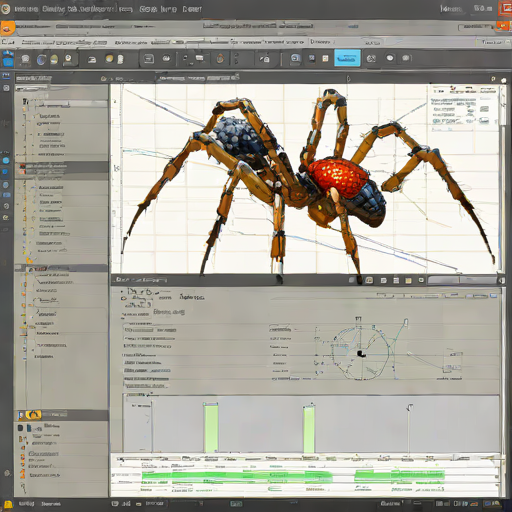Select the second green keyframe bar in the graph

point(309,429)
